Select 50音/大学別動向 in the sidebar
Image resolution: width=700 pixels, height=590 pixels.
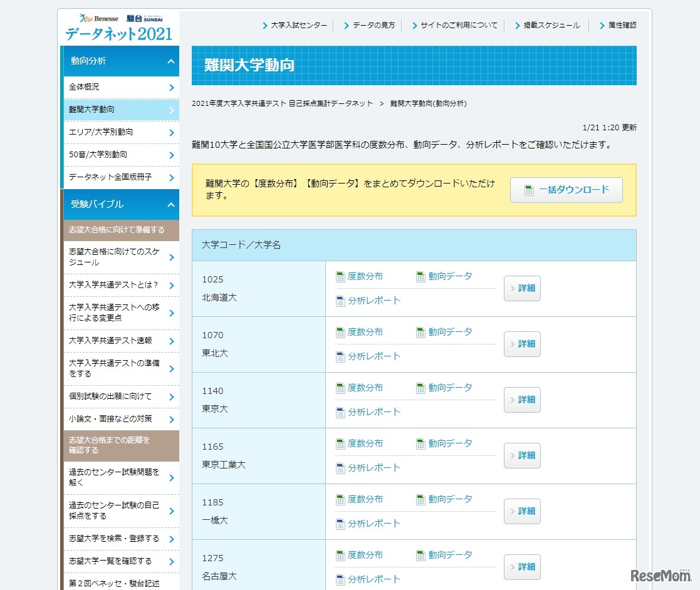coord(119,155)
